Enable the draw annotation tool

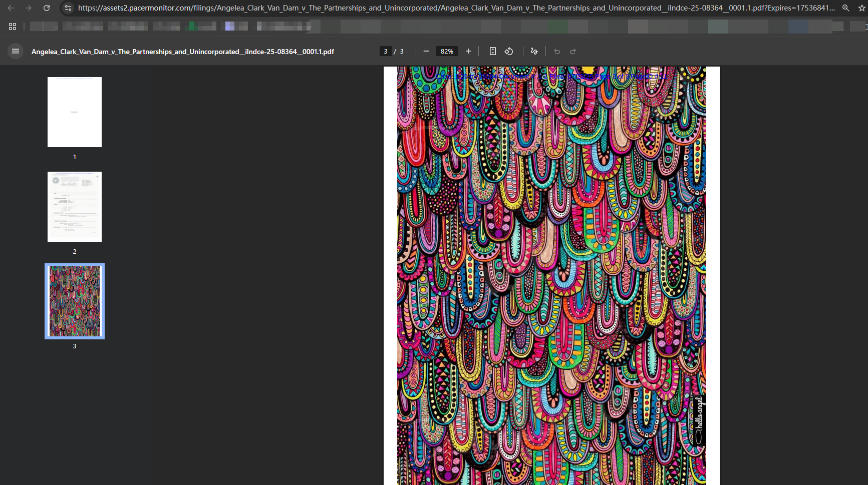coord(534,51)
